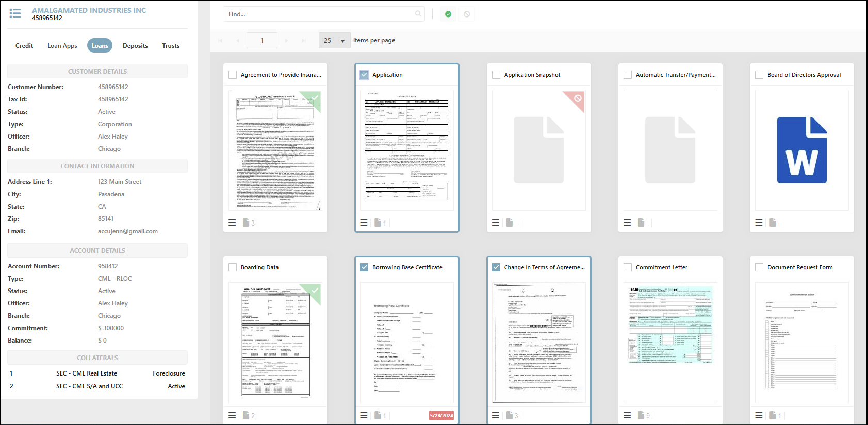The image size is (868, 425).
Task: Click the green checkmark filter icon
Action: click(448, 14)
